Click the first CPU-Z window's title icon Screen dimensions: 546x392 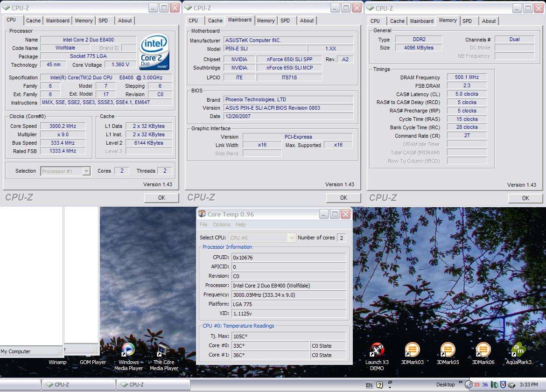click(7, 7)
